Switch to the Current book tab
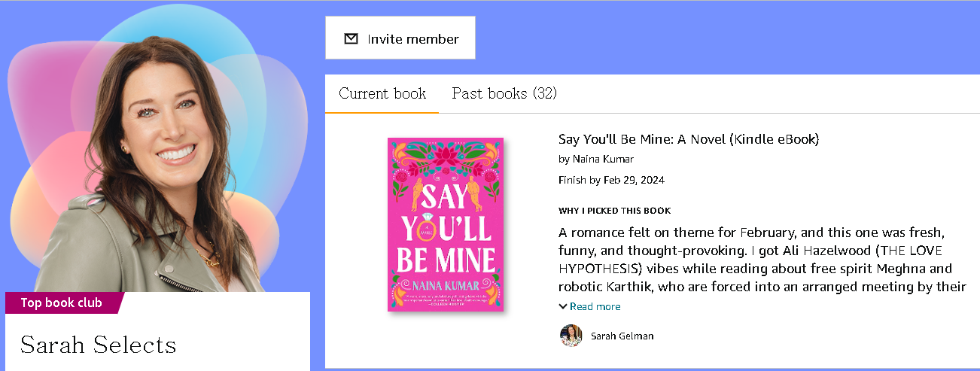Screen dimensions: 980x371 click(382, 93)
